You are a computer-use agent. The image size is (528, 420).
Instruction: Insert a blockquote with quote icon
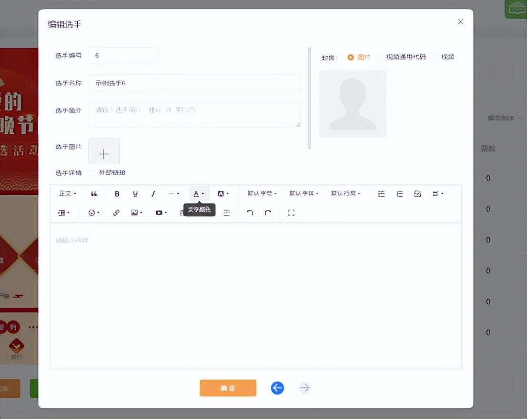pos(94,194)
